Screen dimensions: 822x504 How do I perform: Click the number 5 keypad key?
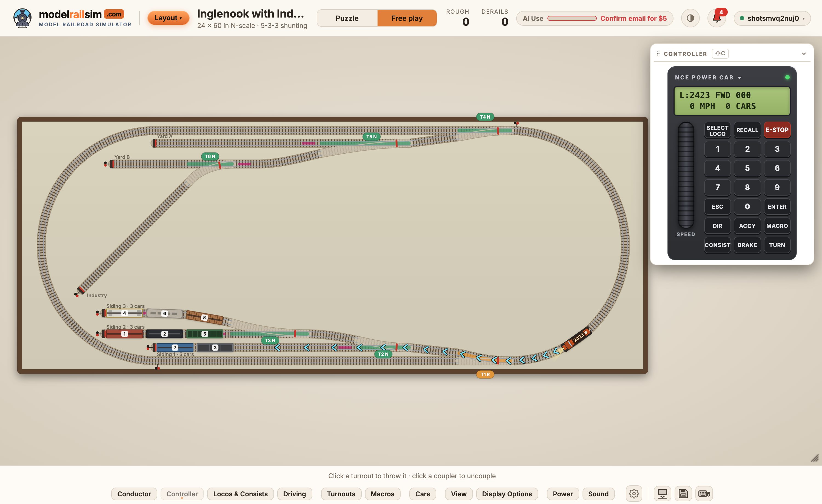click(747, 168)
